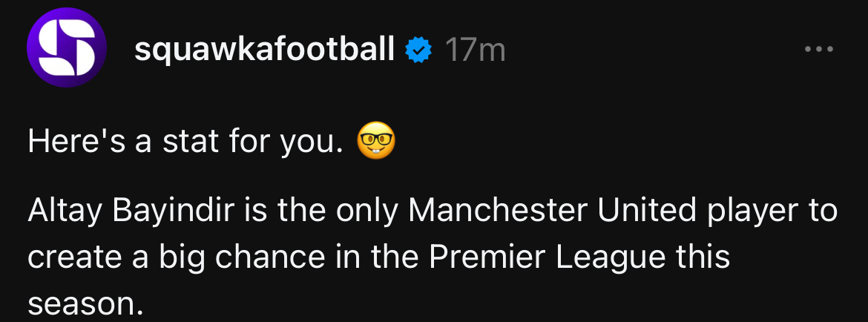Open the three-dot more options menu
Screen dimensions: 868x322
(x=819, y=49)
